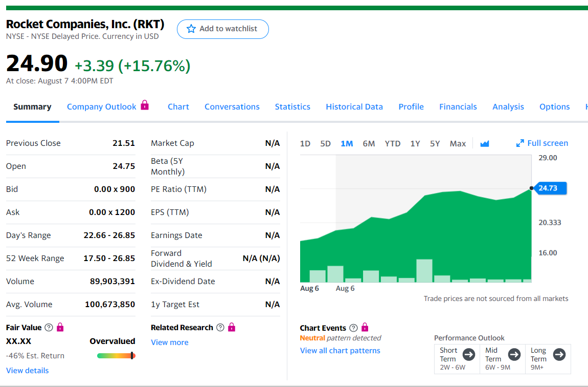Viewport: 588px width, 387px height.
Task: Open the Fair Value help question icon
Action: 49,327
